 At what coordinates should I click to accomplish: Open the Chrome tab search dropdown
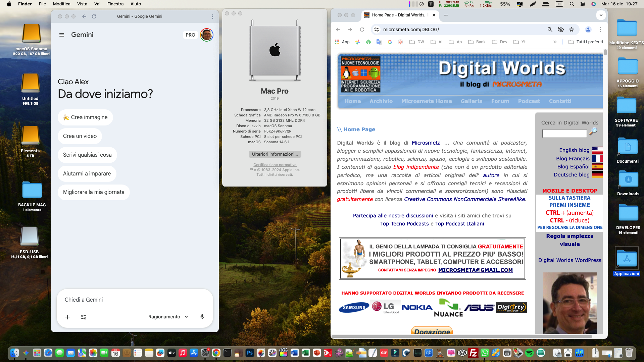click(x=601, y=15)
